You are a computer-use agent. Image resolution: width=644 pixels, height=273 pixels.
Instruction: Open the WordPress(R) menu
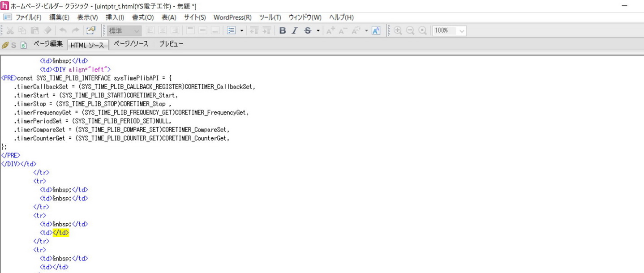coord(232,17)
